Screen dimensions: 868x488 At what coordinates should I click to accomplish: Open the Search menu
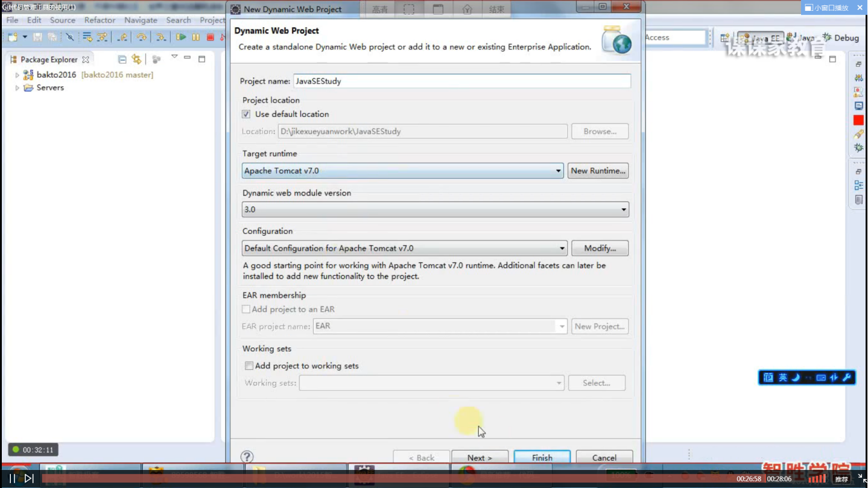coord(179,20)
